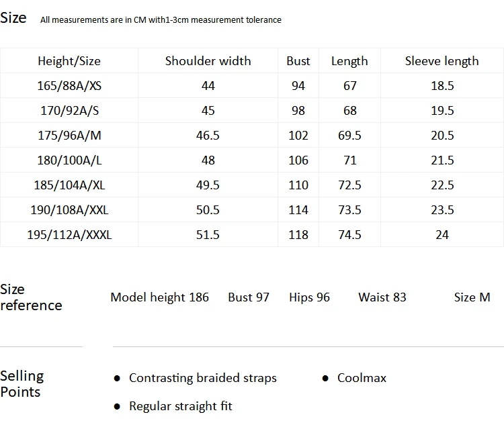Click the Model height 186 text
Viewport: 504px width, 431px height.
click(160, 297)
